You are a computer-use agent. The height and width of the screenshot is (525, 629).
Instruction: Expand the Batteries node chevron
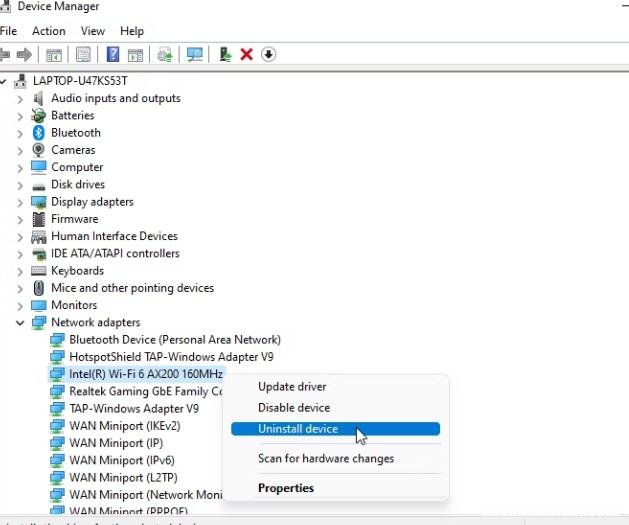pos(20,116)
